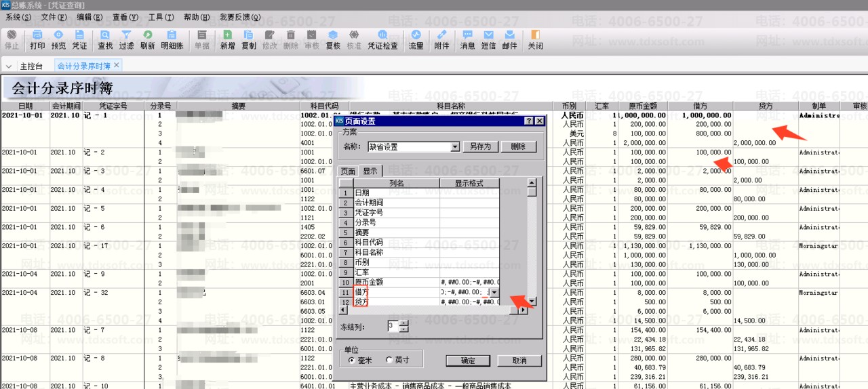Screen dimensions: 868x389
Task: Open the 借方 display format dropdown arrow
Action: click(x=494, y=292)
